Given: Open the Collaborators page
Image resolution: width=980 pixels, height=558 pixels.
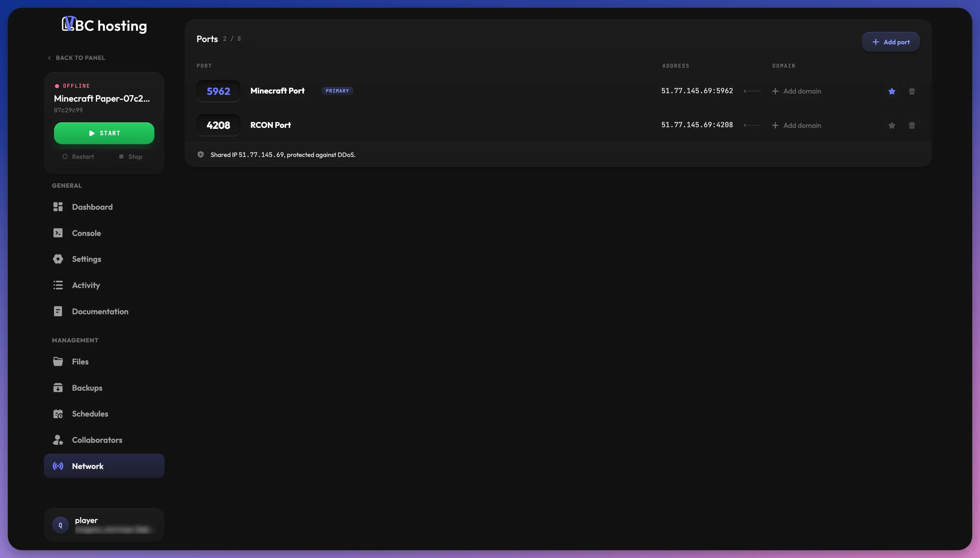Looking at the screenshot, I should (x=104, y=440).
